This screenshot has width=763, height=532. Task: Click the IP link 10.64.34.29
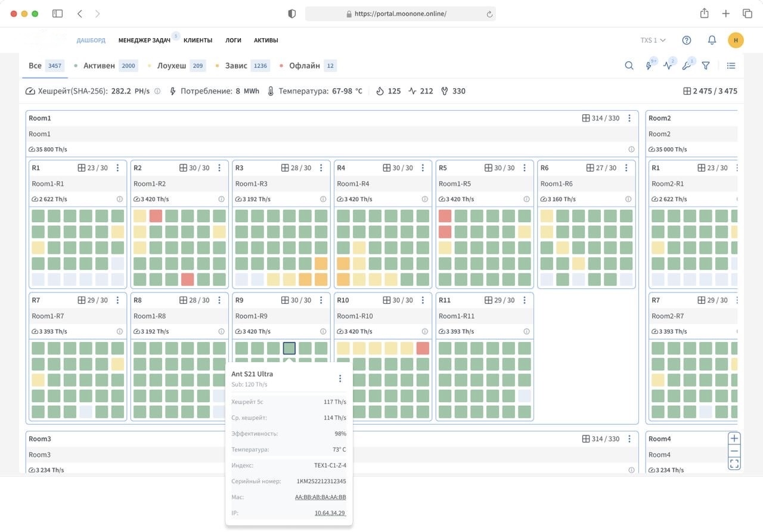pos(330,513)
